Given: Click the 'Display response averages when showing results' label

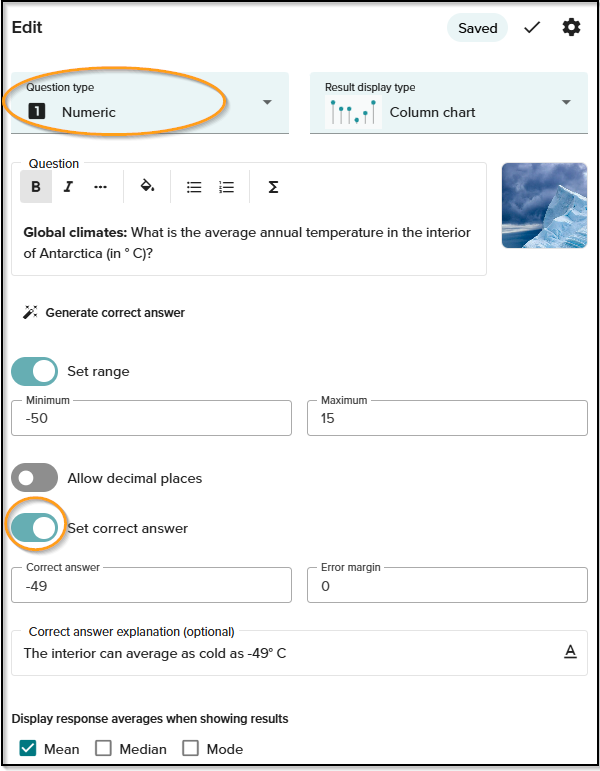Looking at the screenshot, I should 150,718.
